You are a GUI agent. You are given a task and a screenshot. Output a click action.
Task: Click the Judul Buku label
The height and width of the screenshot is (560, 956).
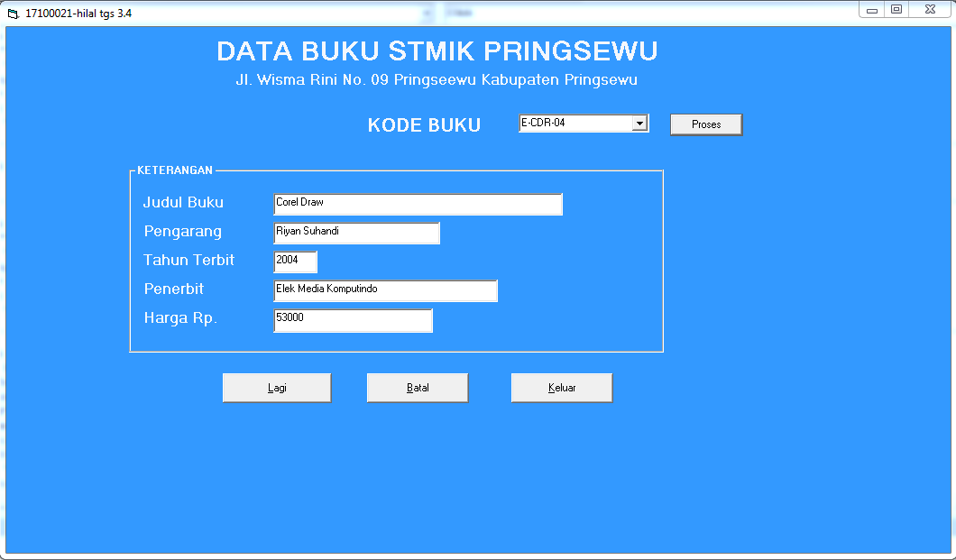pos(183,202)
